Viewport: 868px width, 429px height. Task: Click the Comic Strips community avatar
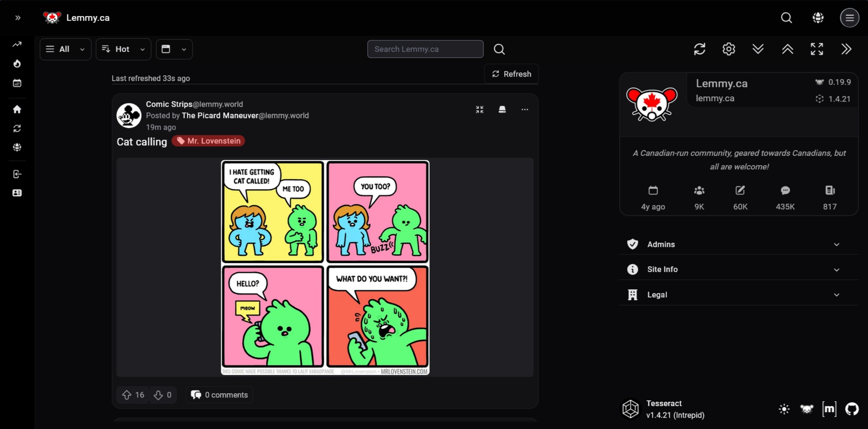[x=129, y=116]
